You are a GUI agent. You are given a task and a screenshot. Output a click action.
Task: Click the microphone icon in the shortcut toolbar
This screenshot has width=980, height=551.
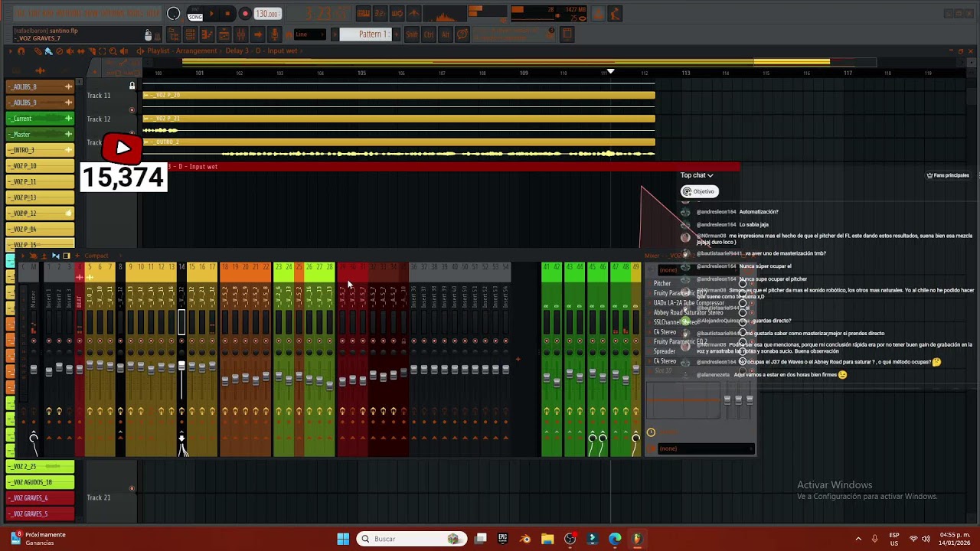(275, 34)
